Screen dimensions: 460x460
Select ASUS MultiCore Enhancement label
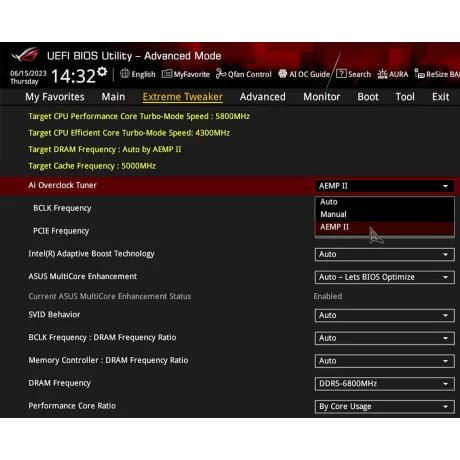click(82, 276)
